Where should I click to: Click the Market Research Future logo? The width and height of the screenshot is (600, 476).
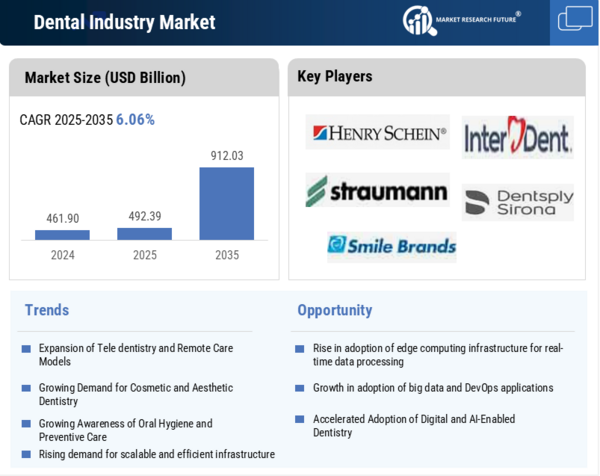pyautogui.click(x=461, y=20)
